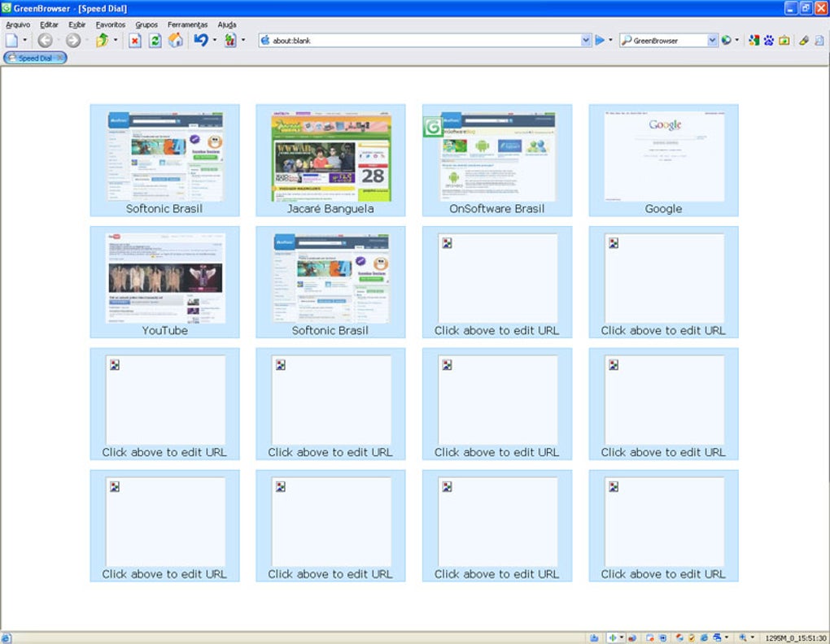830x644 pixels.
Task: Click the paw print ad-filter icon
Action: point(768,39)
